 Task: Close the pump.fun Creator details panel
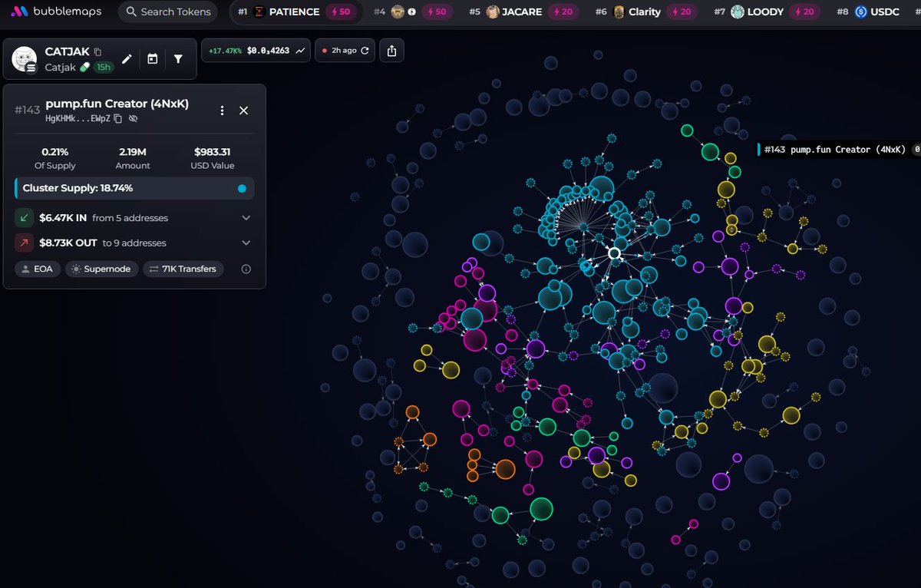click(243, 111)
